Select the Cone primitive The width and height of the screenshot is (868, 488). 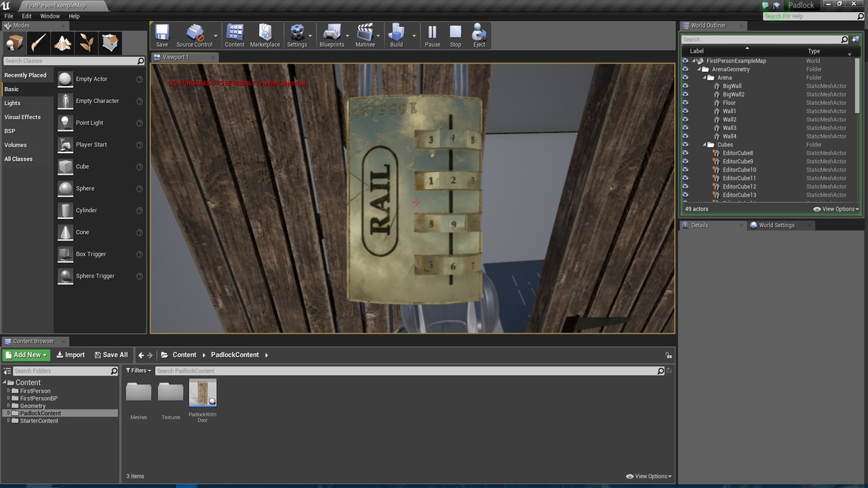point(100,232)
